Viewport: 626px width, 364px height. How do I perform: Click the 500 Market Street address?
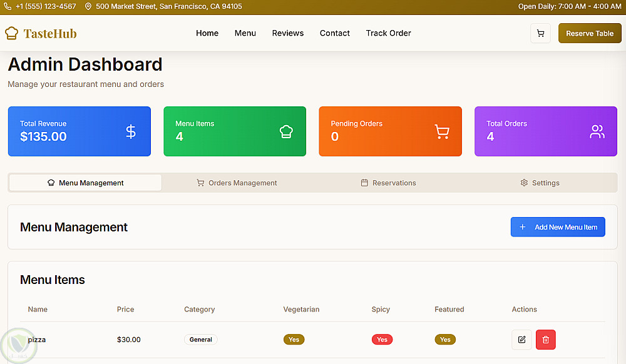(x=169, y=6)
